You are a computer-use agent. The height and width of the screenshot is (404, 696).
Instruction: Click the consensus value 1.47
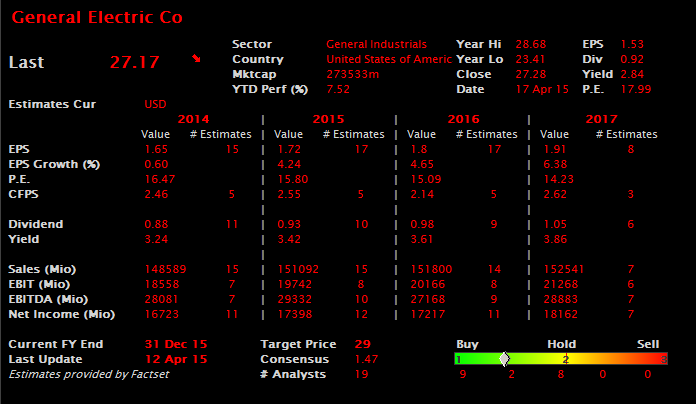[x=367, y=359]
